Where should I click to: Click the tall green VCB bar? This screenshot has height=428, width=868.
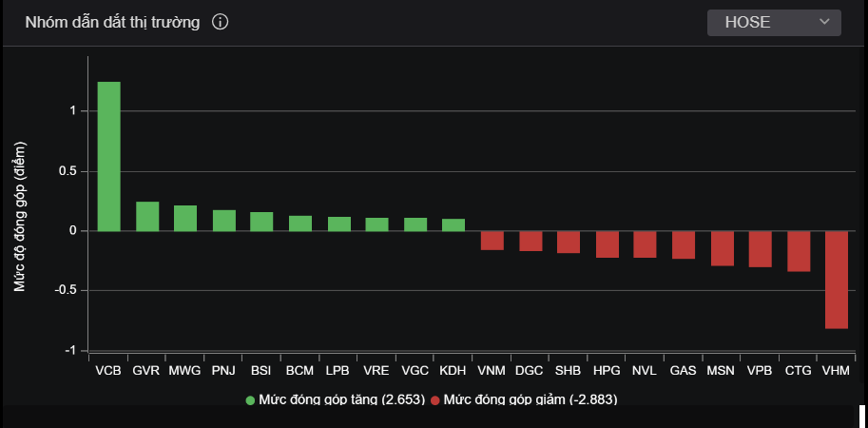(x=109, y=156)
